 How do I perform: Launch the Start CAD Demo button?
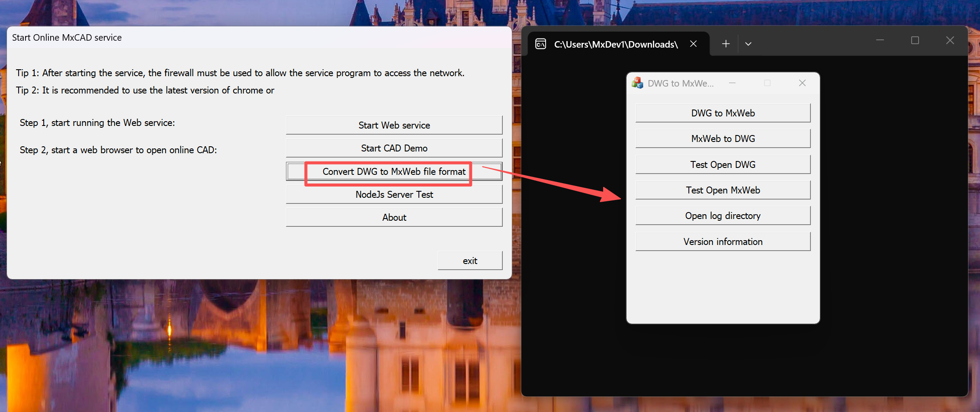(x=394, y=148)
